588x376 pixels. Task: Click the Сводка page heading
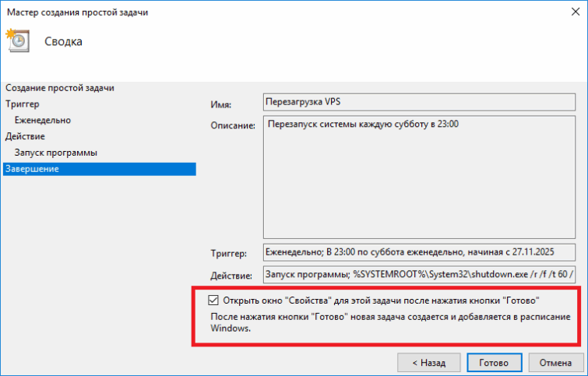[x=63, y=41]
